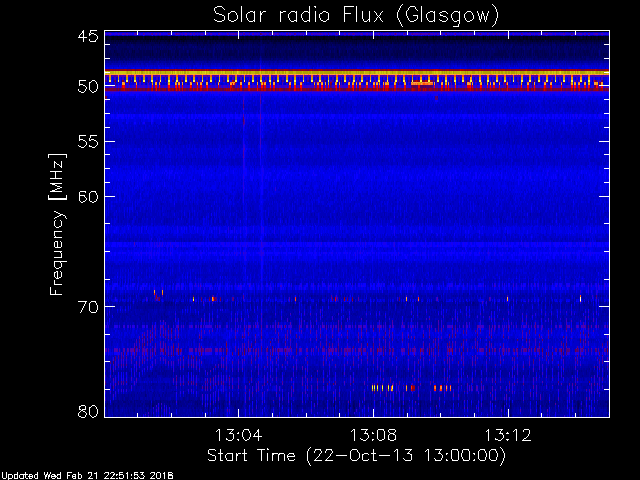Click the 55 MHz frequency axis label
Image resolution: width=640 pixels, height=480 pixels.
click(88, 142)
